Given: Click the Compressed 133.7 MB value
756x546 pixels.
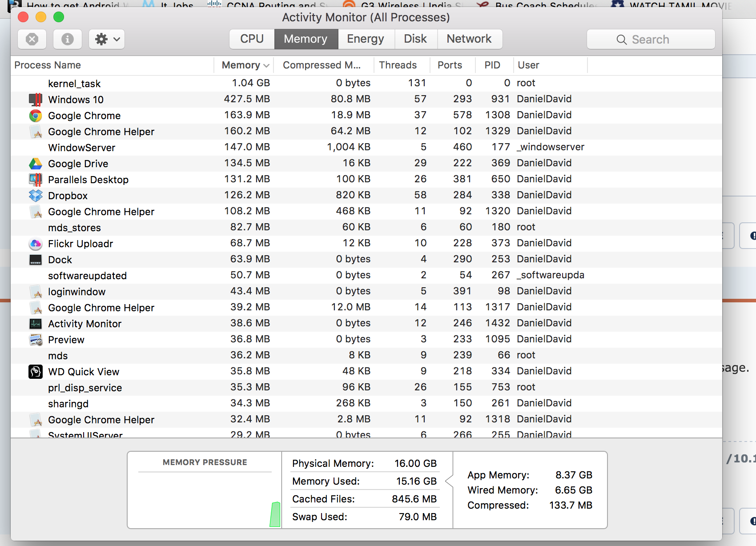Looking at the screenshot, I should [x=571, y=505].
